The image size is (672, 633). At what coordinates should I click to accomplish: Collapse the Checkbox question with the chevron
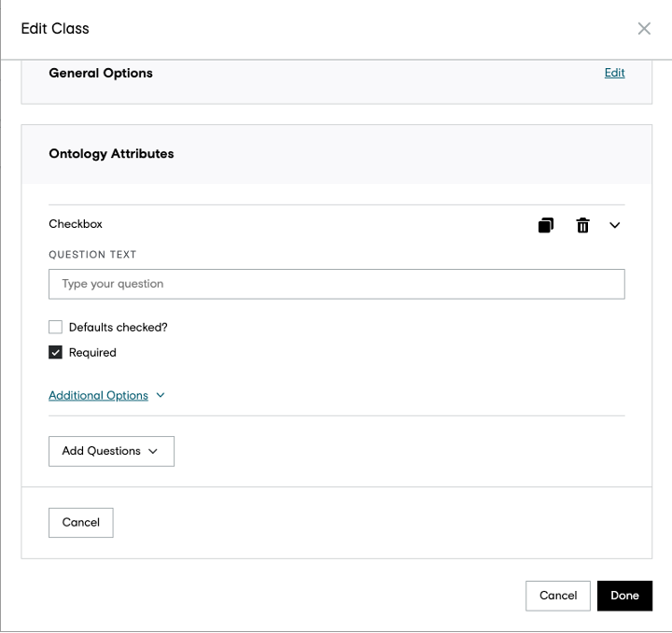click(x=614, y=225)
